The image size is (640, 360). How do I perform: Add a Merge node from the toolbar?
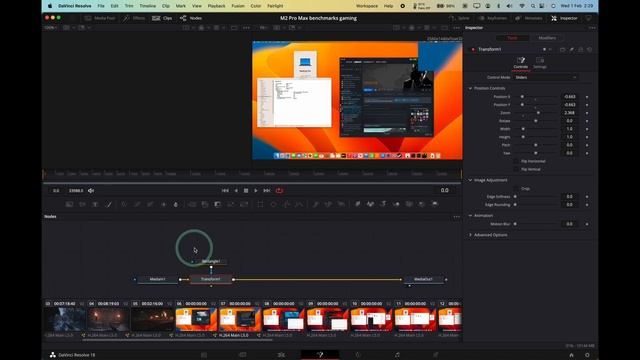point(192,204)
